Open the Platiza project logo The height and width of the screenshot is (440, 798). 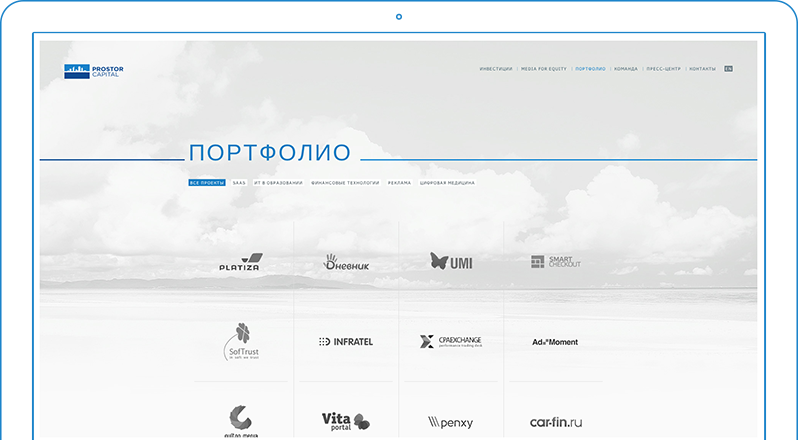tap(241, 262)
